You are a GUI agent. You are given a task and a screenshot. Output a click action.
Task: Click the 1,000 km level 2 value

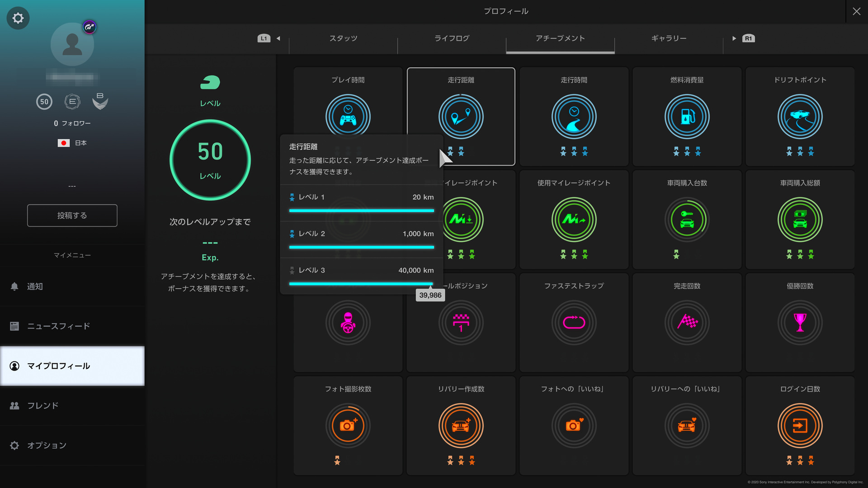(x=418, y=234)
